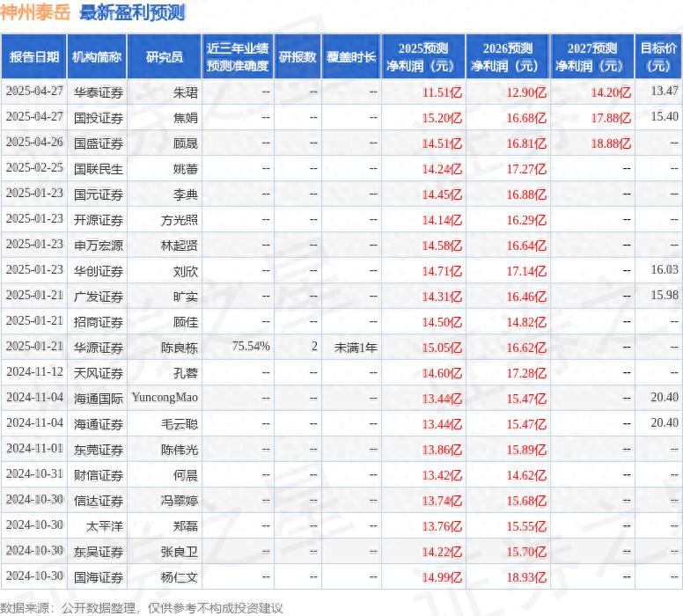
Task: Sort by 2025预测净利润 column header
Action: pos(422,56)
